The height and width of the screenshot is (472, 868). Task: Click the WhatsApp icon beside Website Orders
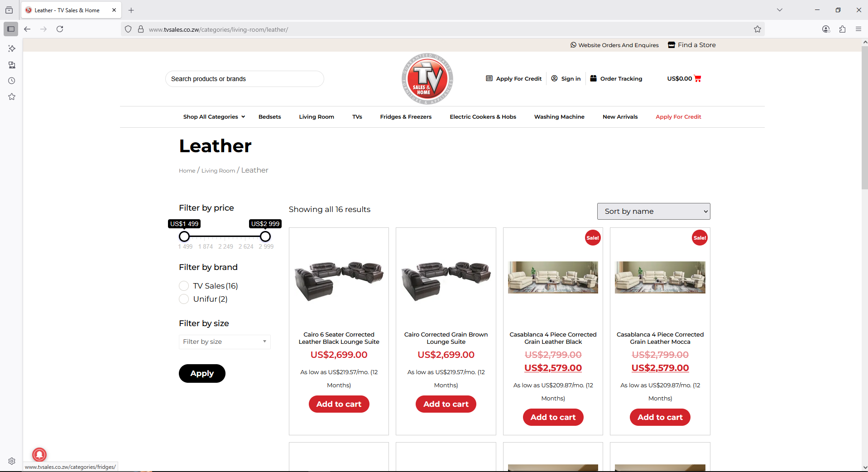click(573, 45)
